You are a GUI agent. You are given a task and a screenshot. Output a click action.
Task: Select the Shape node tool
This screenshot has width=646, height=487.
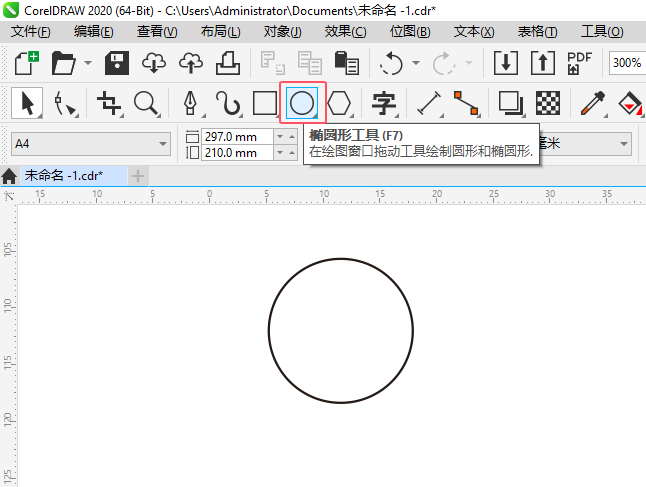point(65,103)
